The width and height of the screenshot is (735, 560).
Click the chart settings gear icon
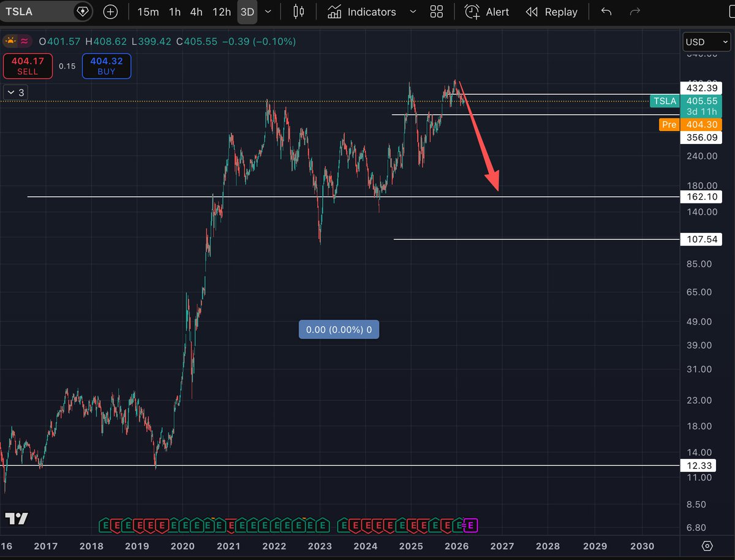(707, 546)
